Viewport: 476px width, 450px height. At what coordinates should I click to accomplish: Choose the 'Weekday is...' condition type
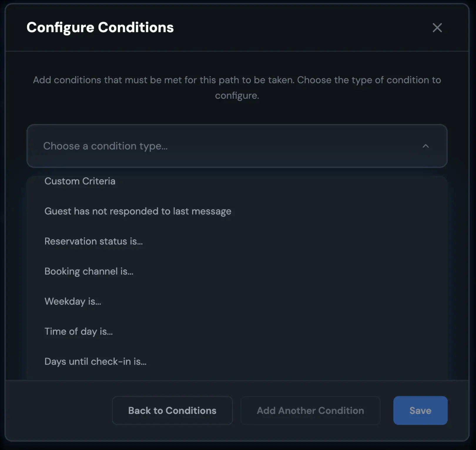pyautogui.click(x=73, y=302)
